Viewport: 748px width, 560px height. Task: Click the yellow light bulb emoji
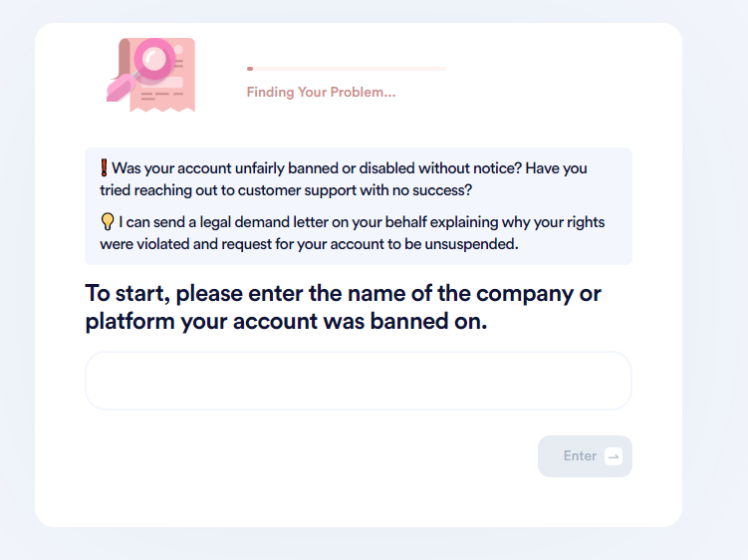coord(108,222)
